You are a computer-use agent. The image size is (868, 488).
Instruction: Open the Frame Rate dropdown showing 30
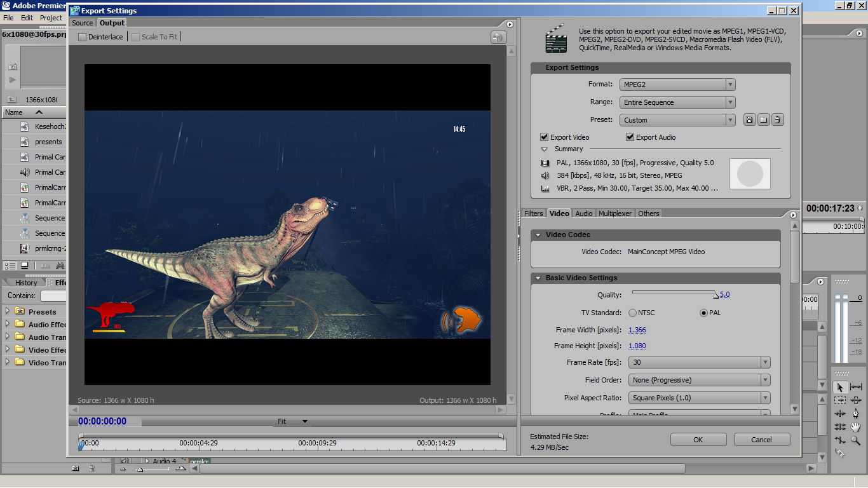700,363
